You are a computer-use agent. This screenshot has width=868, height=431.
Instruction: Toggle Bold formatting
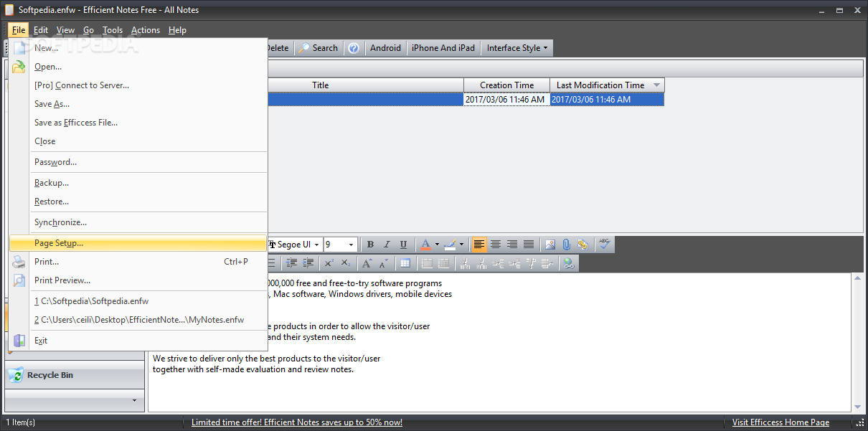370,245
